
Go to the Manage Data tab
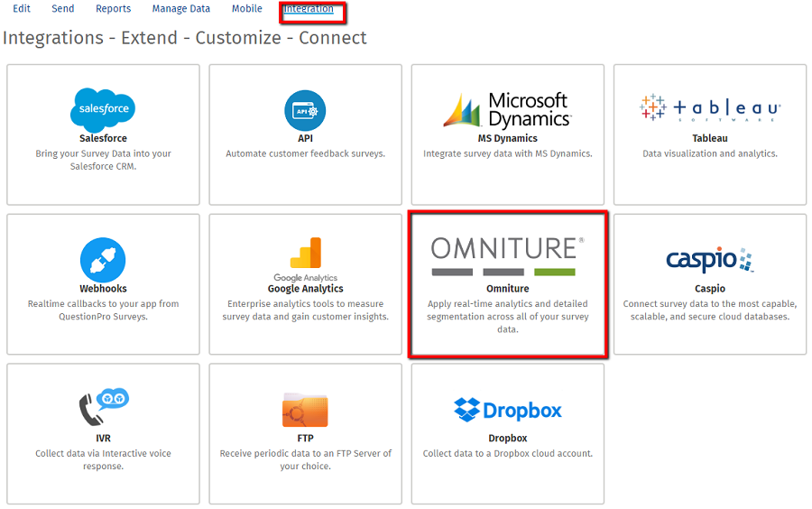[180, 9]
